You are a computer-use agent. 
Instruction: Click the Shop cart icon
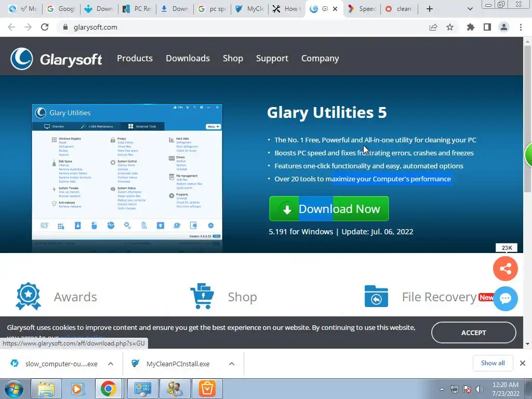[x=202, y=296]
